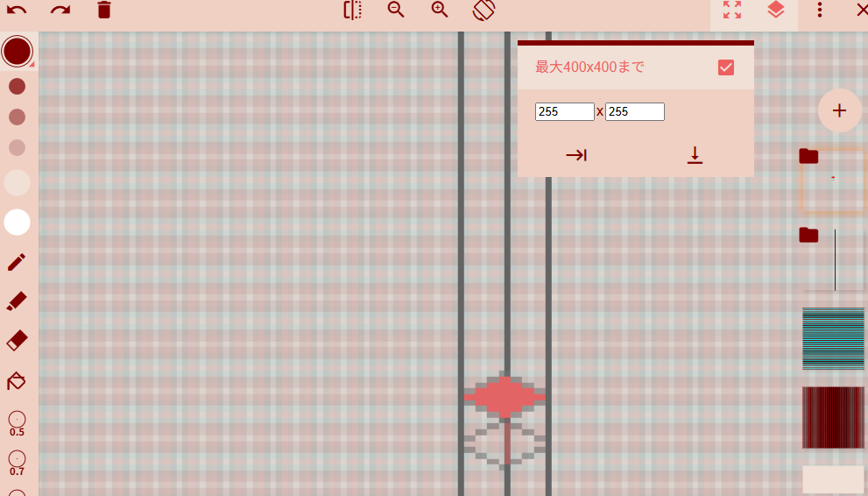868x496 pixels.
Task: Click the undo arrow
Action: point(17,11)
